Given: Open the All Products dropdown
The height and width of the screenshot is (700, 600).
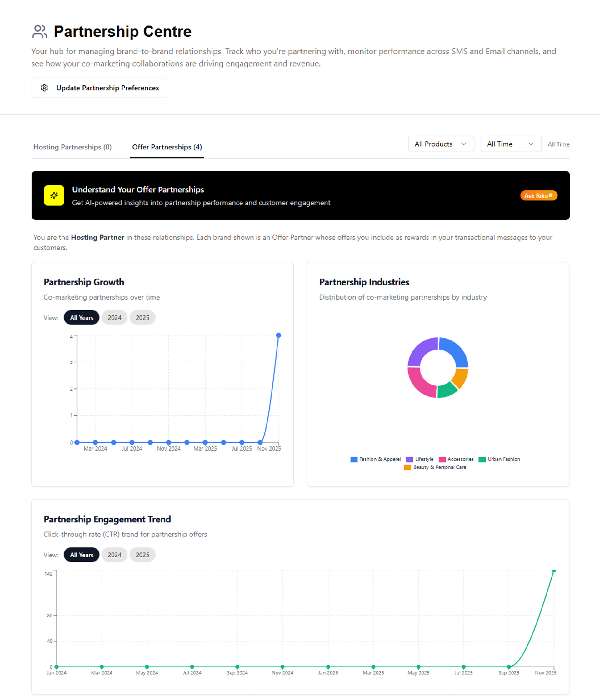Looking at the screenshot, I should (441, 144).
